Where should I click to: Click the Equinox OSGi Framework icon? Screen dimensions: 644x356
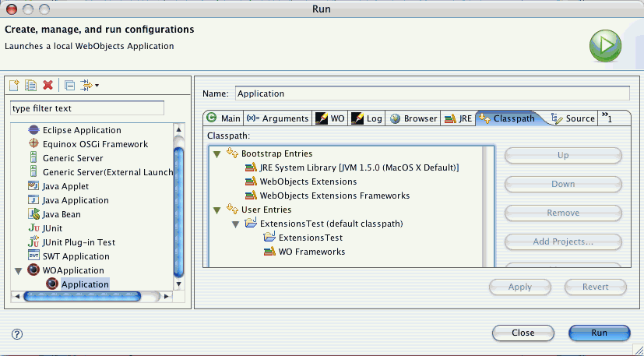33,144
